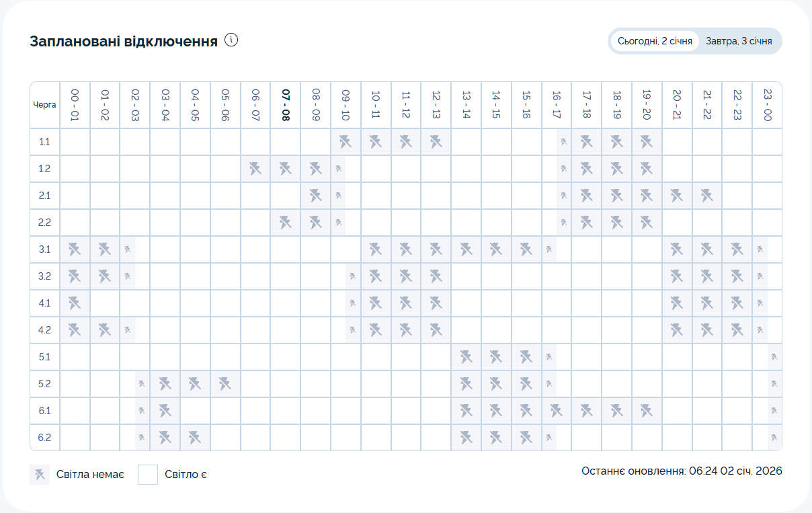Click outage icon for queue 4.1 at 00-01
Screen dimensions: 812x513
click(75, 303)
